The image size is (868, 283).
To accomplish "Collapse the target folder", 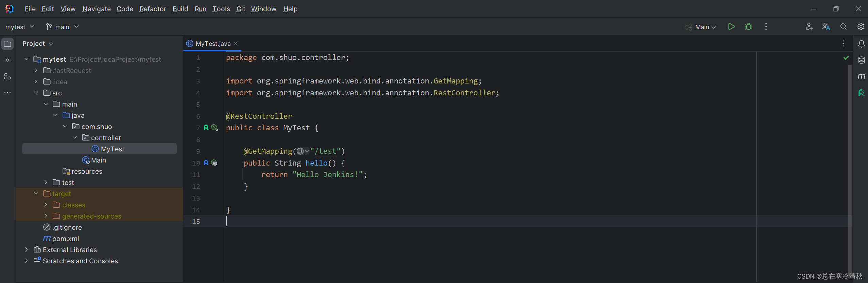I will [36, 193].
